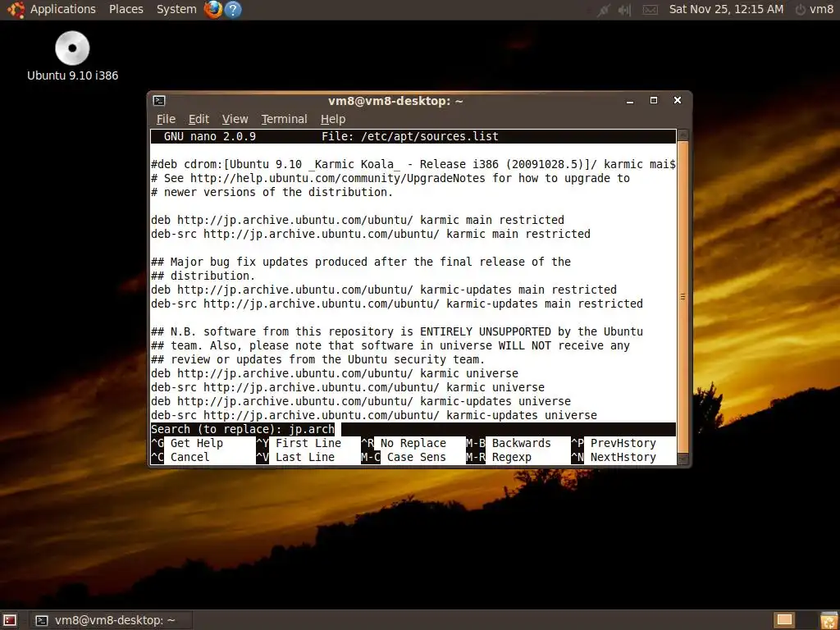840x630 pixels.
Task: Click the 'WILL NOT receive any' comment line
Action: pos(390,345)
